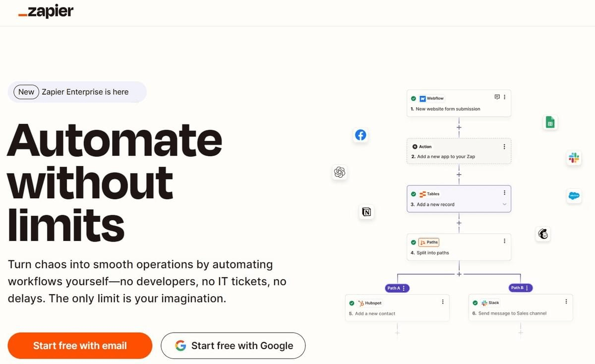Open the three-dot menu on Split into paths
This screenshot has height=364, width=595.
pyautogui.click(x=504, y=242)
